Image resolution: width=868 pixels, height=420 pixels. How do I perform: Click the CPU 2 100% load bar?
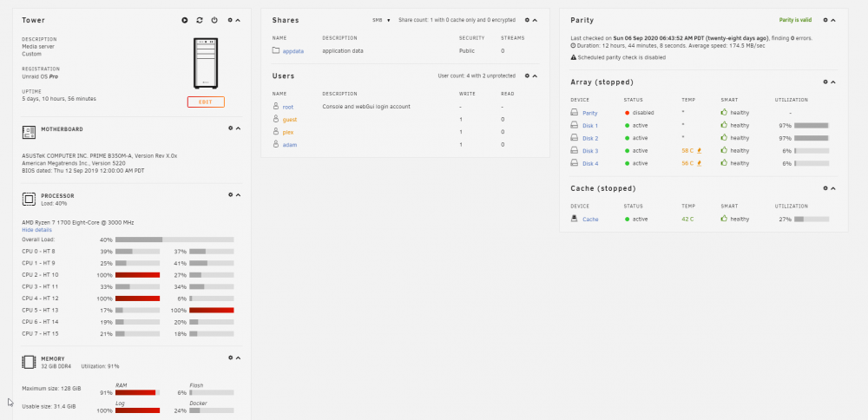[x=137, y=275]
